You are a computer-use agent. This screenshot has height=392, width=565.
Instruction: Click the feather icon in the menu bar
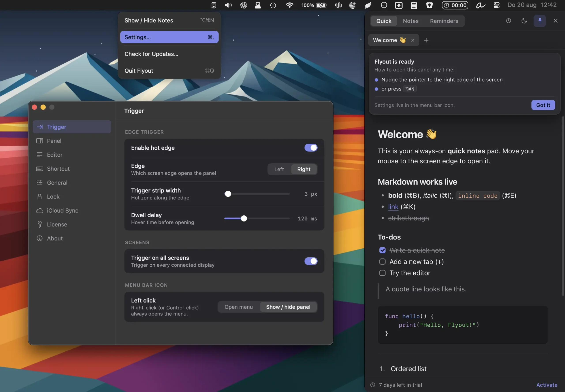pyautogui.click(x=368, y=5)
